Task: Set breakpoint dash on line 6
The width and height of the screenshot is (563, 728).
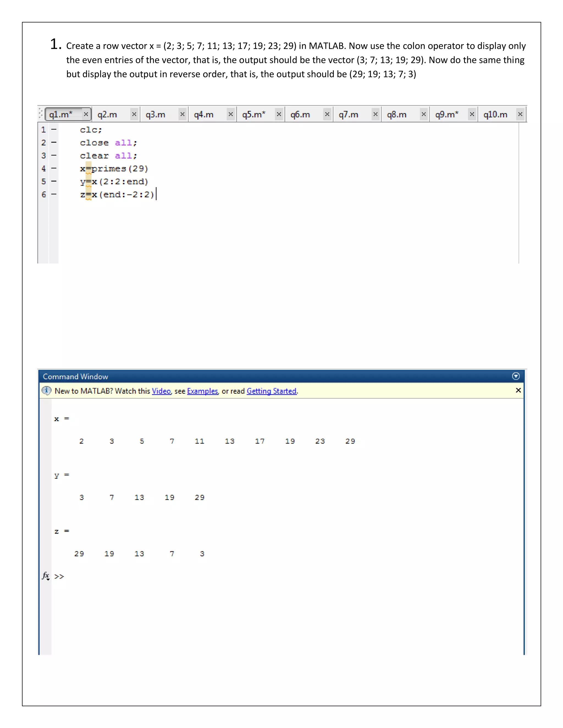Action: point(54,194)
